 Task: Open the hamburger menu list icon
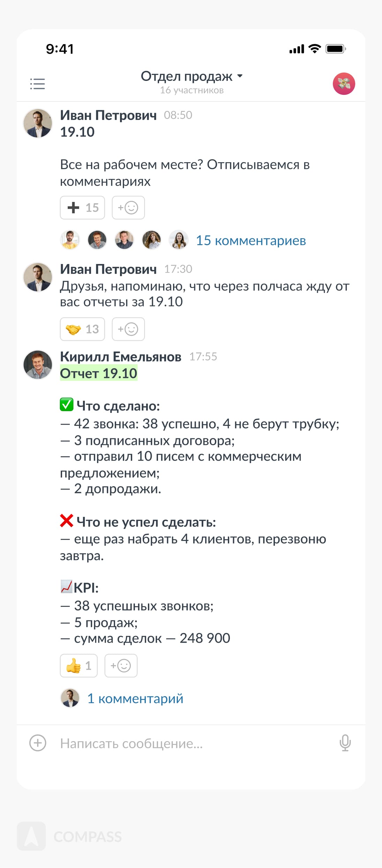37,84
